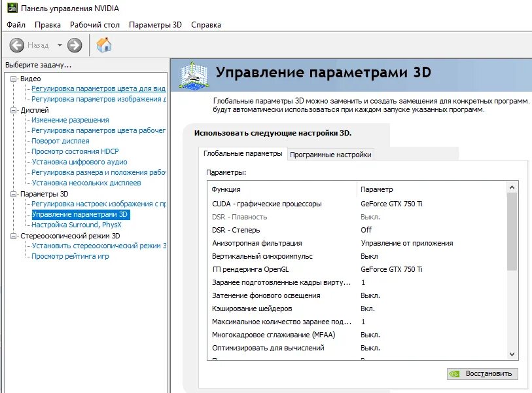Open the Изменение разрешения link
532x393 pixels.
pyautogui.click(x=70, y=120)
